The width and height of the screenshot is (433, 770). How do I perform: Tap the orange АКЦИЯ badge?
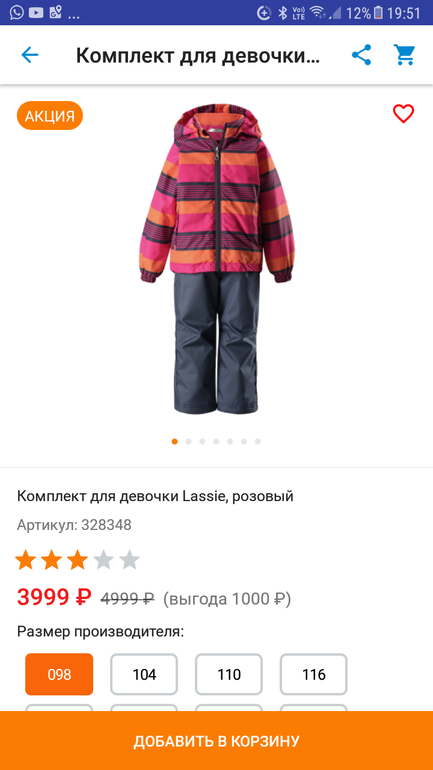(x=50, y=116)
